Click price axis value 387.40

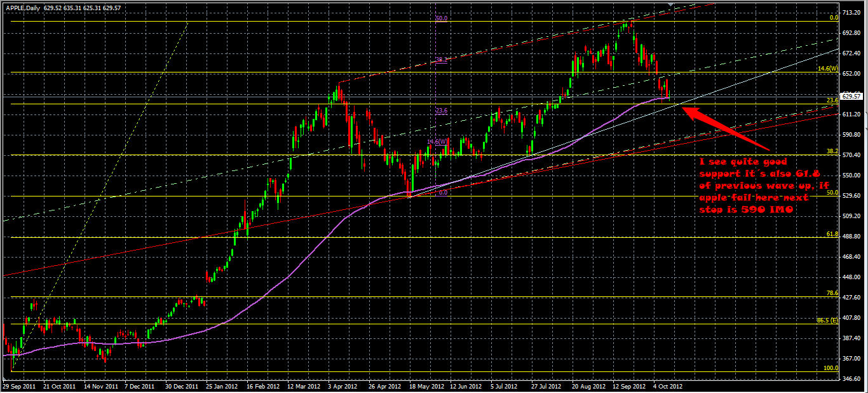pyautogui.click(x=851, y=338)
